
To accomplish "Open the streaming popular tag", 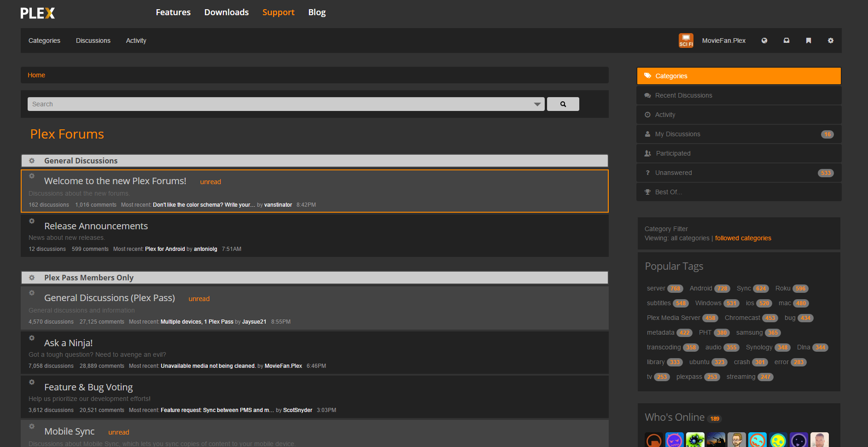I will point(740,377).
